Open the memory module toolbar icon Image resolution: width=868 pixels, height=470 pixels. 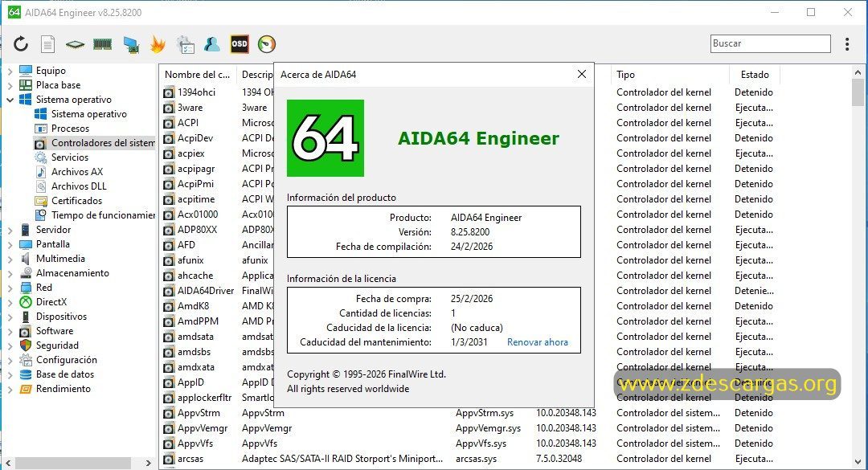click(102, 44)
